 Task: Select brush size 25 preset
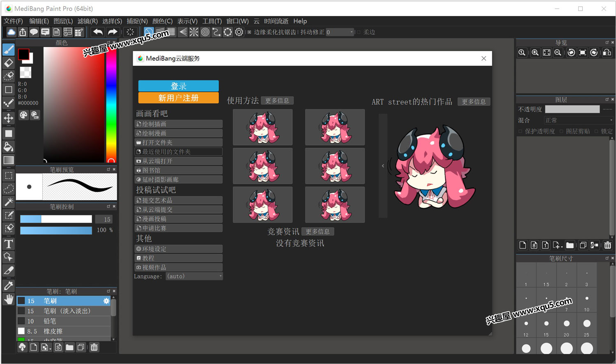coord(587,326)
